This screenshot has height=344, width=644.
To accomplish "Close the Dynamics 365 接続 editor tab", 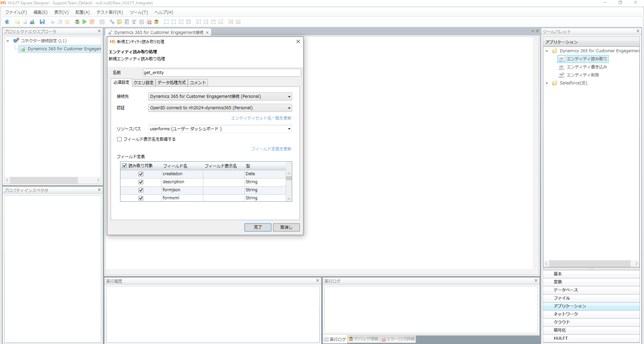I will pos(207,32).
